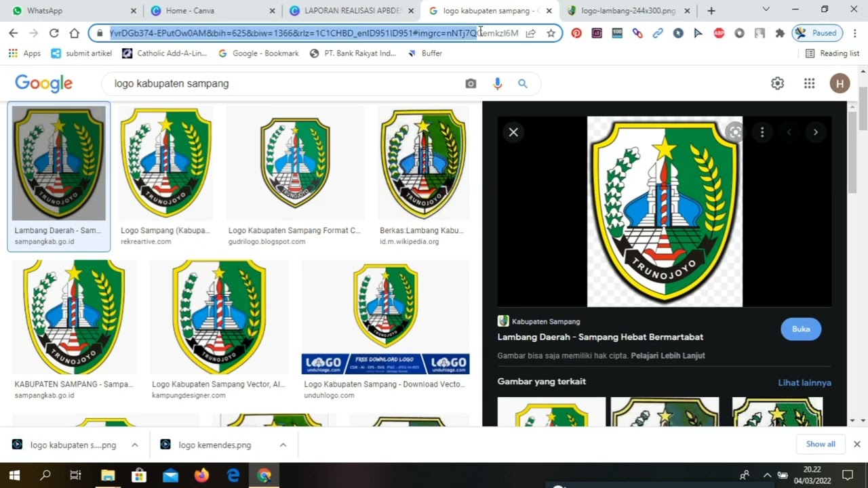Screen dimensions: 868x488
Task: Open the Paused profile button
Action: [817, 33]
